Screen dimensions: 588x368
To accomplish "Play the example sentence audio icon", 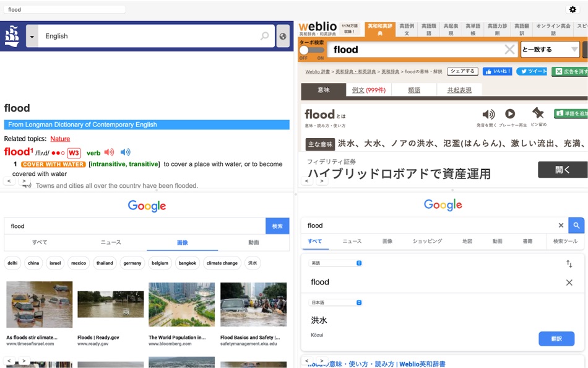I will pyautogui.click(x=27, y=185).
